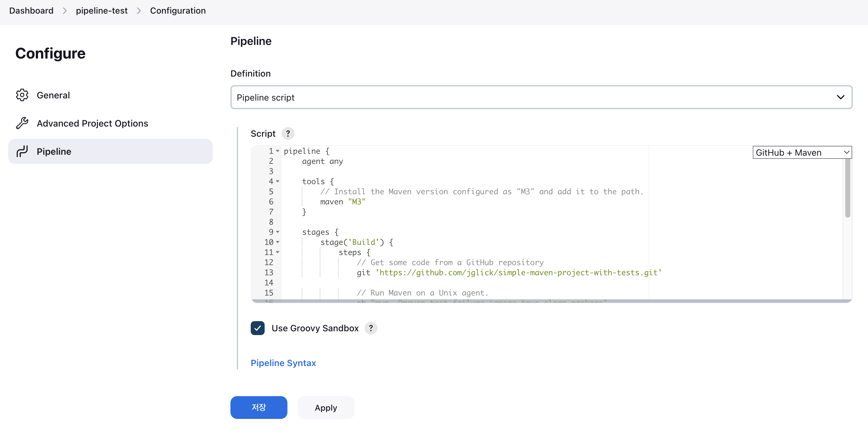Click the script editor vertical scrollbar
The image size is (868, 436).
(847, 189)
